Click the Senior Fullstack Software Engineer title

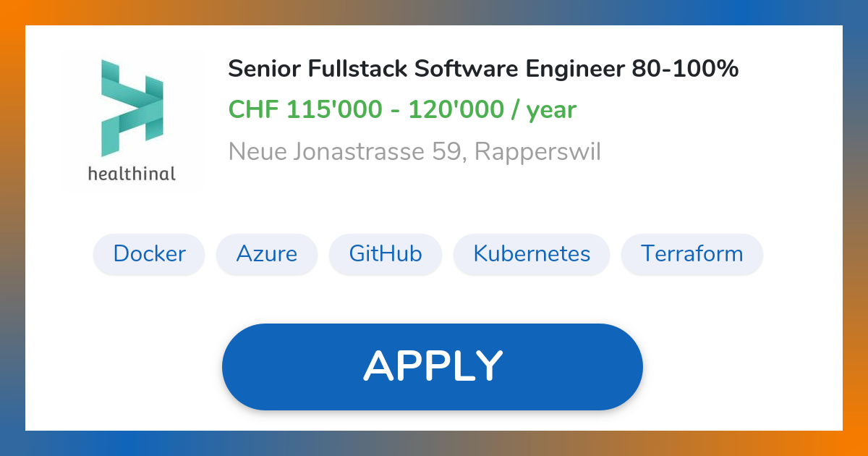pos(482,69)
